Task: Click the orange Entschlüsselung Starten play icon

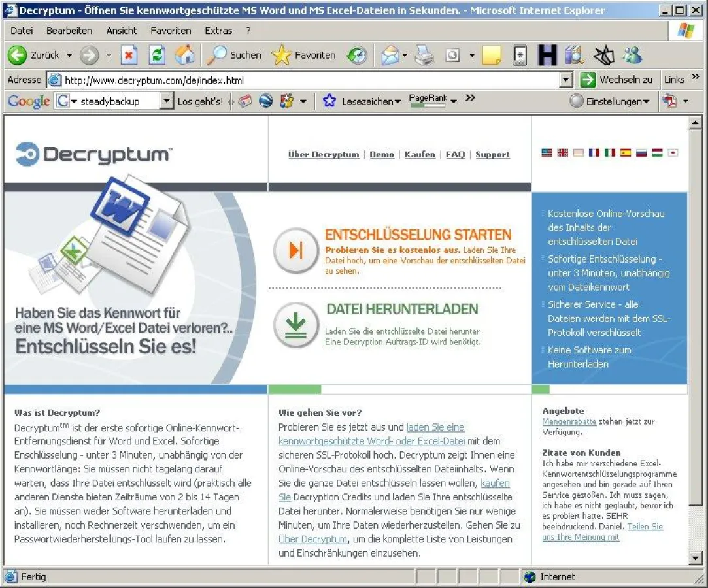Action: 295,250
